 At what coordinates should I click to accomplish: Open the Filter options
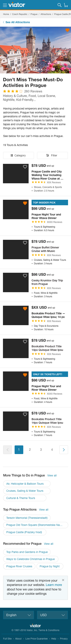[x=52, y=155]
